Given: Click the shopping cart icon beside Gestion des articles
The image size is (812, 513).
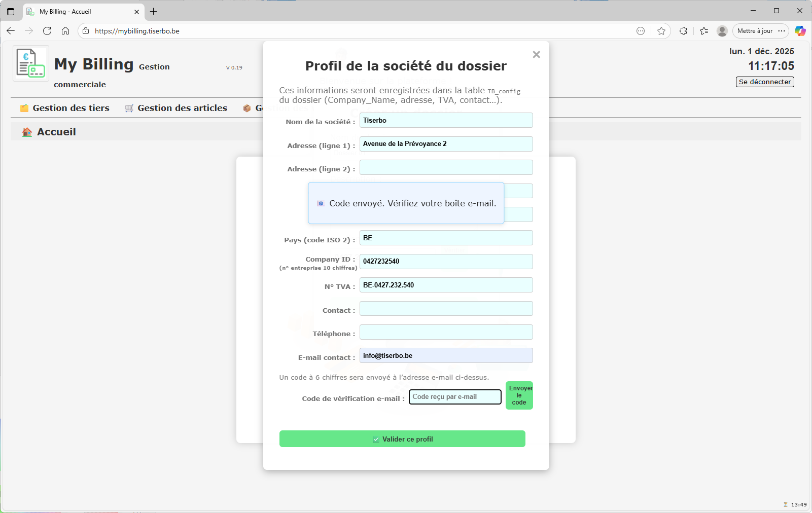Looking at the screenshot, I should pos(128,107).
